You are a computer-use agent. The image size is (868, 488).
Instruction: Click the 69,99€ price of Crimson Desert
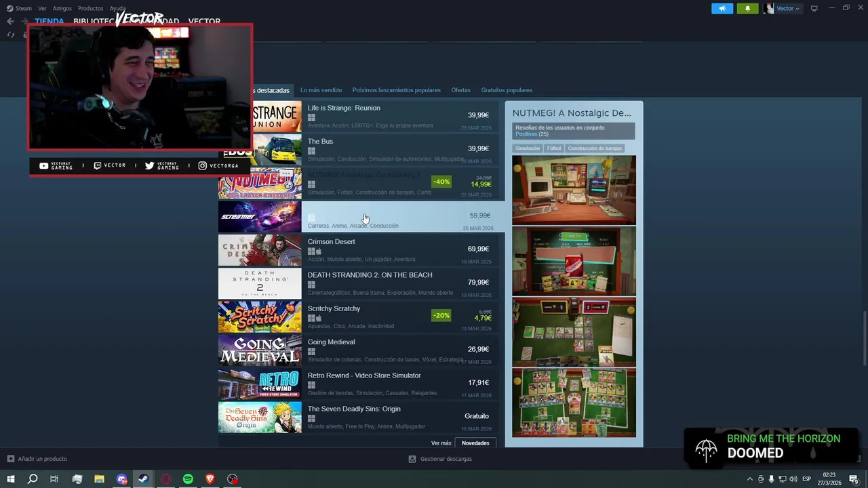click(x=478, y=249)
